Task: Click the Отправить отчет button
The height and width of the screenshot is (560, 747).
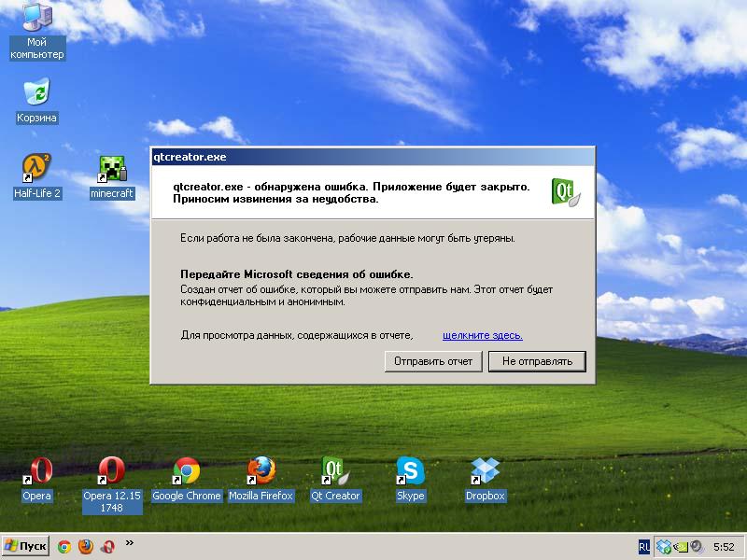Action: click(433, 361)
